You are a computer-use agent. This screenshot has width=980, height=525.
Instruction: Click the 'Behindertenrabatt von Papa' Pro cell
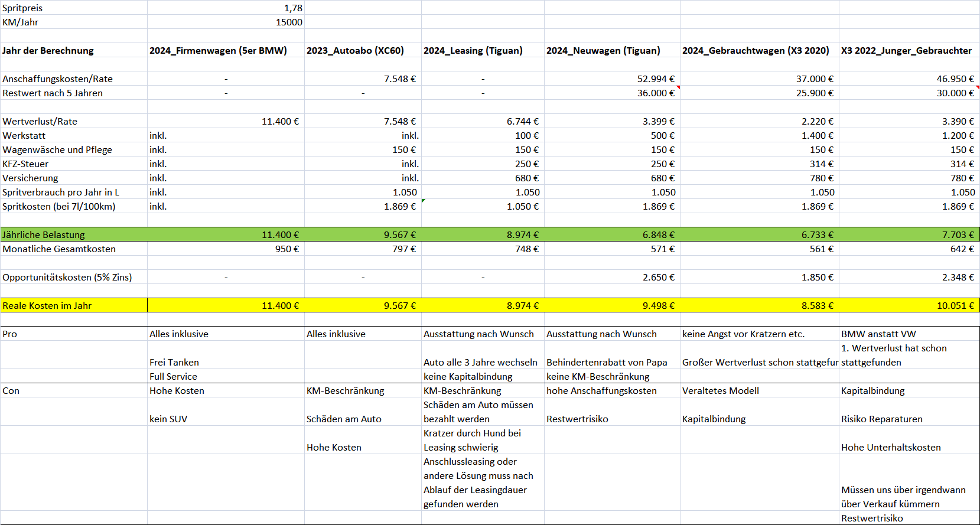[x=607, y=363]
